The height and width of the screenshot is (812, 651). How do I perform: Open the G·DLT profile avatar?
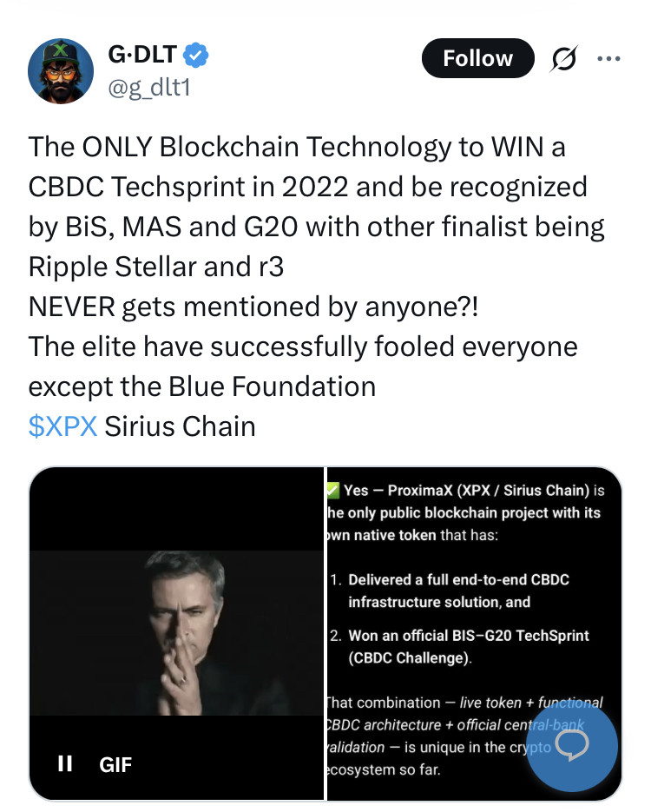61,70
